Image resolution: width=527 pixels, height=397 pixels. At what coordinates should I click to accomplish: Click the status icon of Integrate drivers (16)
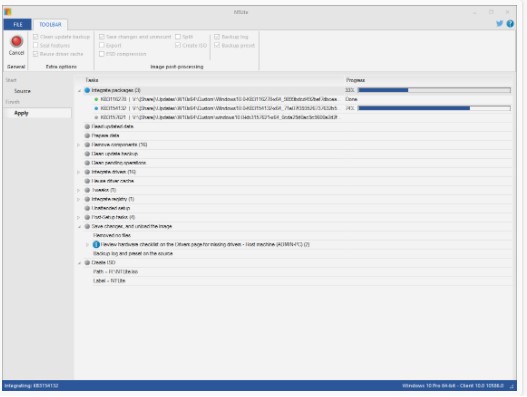pos(87,172)
